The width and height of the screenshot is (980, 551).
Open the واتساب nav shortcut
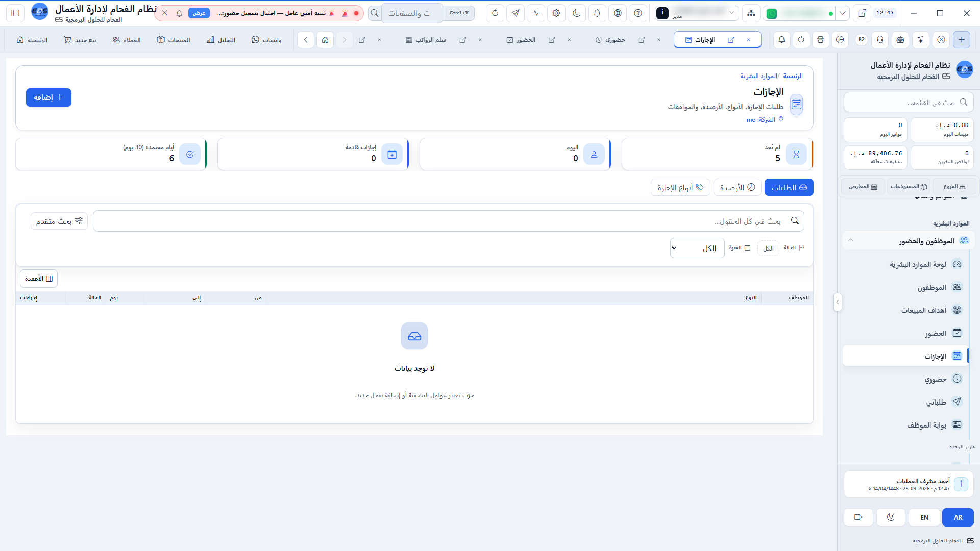click(x=266, y=40)
